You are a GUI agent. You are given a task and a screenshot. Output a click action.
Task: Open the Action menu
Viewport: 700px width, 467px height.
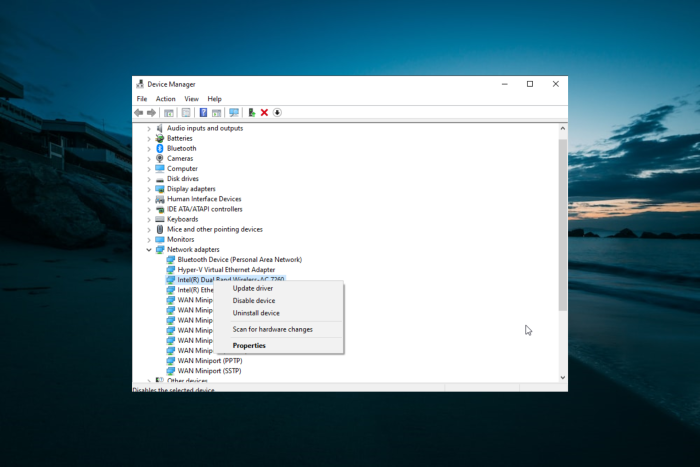(x=165, y=99)
